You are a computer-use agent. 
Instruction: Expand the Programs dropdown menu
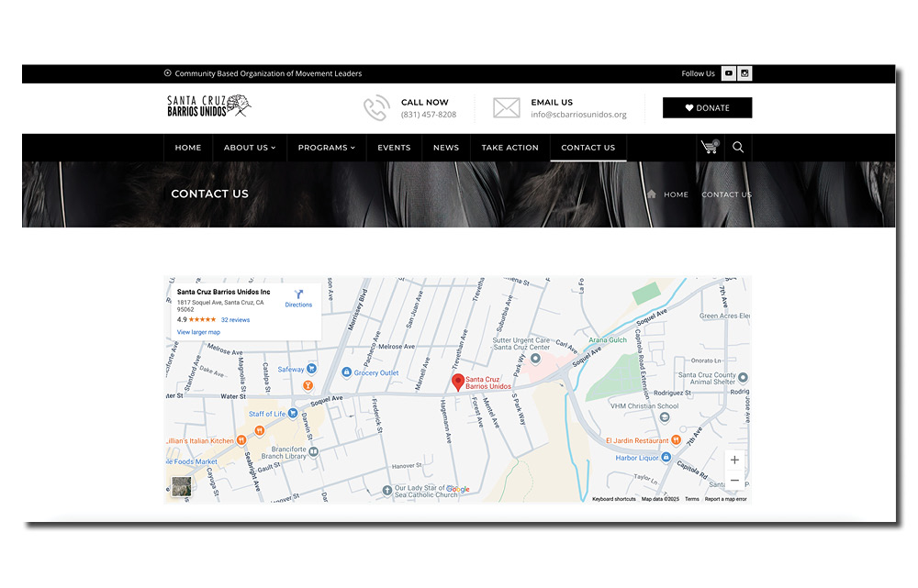point(326,148)
